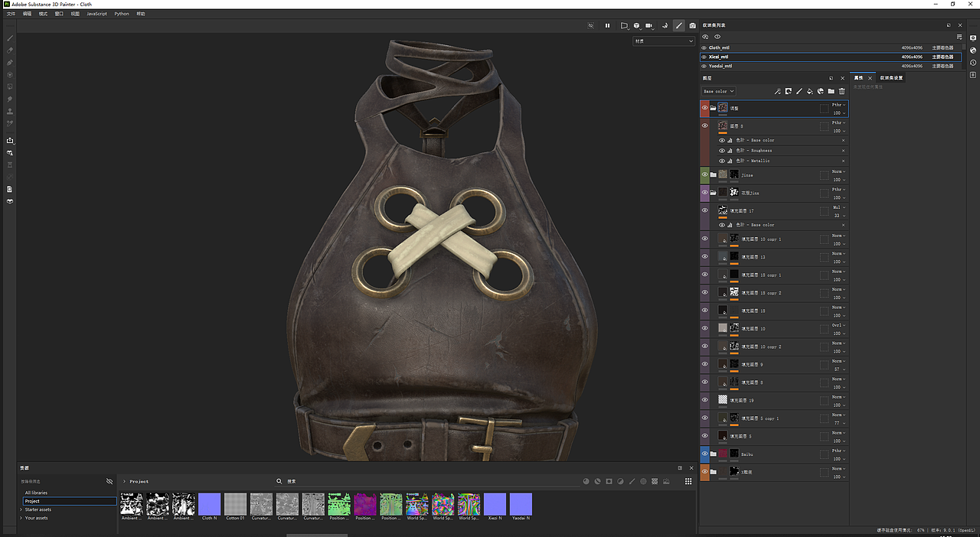Toggle visibility of the Baibu folder layer

pyautogui.click(x=705, y=454)
